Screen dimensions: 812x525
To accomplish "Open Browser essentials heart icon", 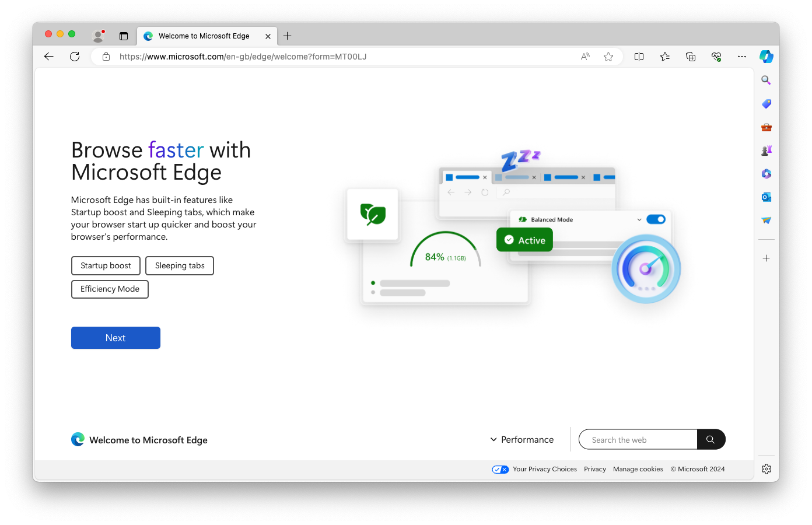I will click(716, 57).
